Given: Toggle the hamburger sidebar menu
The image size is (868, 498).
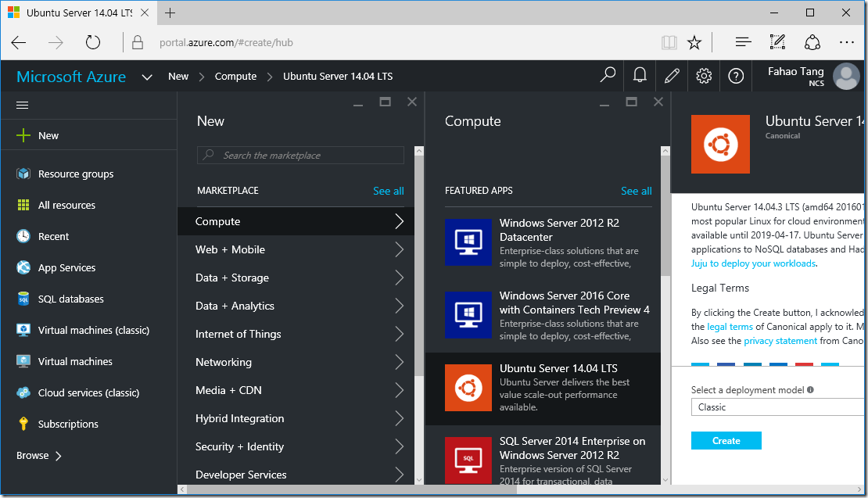Looking at the screenshot, I should point(22,105).
